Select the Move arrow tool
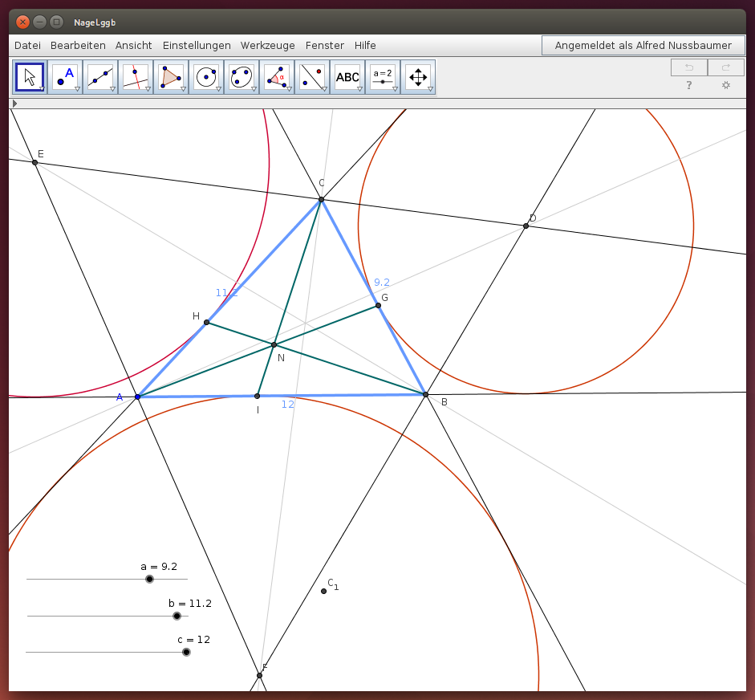Viewport: 755px width, 700px height. coord(30,77)
